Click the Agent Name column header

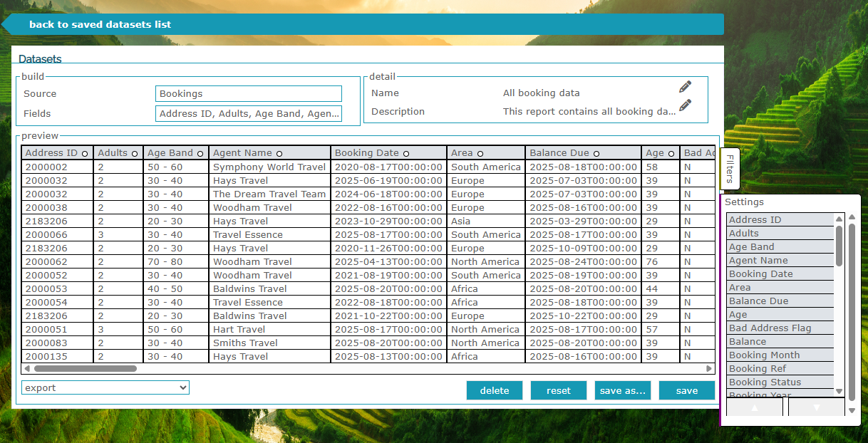click(269, 153)
